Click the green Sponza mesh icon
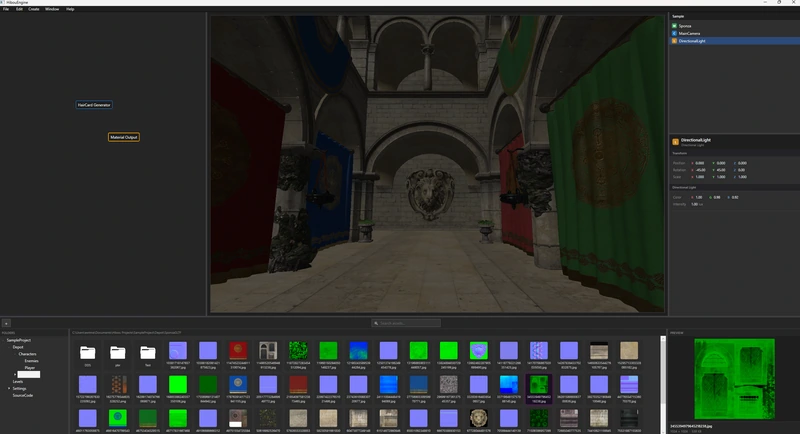The height and width of the screenshot is (434, 800). click(674, 26)
